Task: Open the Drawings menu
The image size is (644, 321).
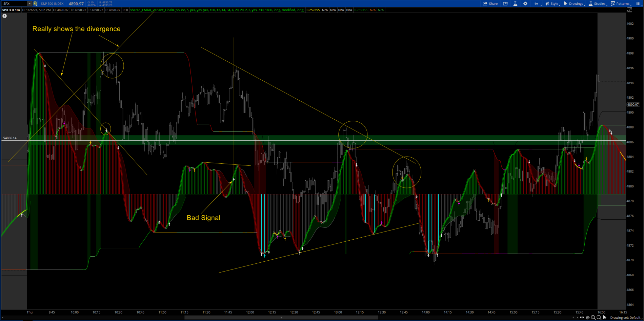Action: 573,4
